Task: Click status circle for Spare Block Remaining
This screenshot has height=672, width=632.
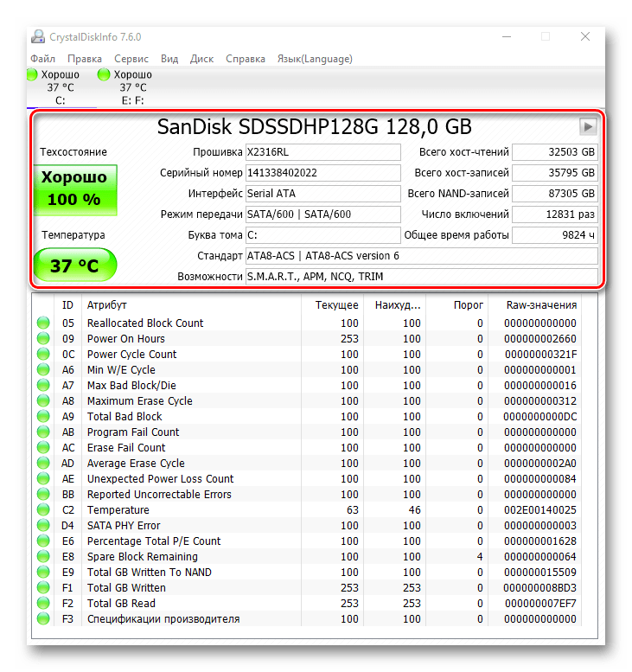Action: coord(43,556)
